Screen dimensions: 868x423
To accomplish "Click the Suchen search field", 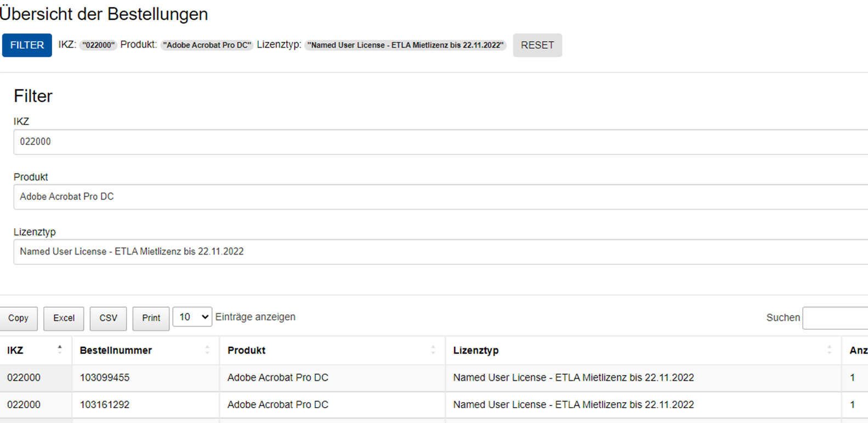I will (x=835, y=318).
